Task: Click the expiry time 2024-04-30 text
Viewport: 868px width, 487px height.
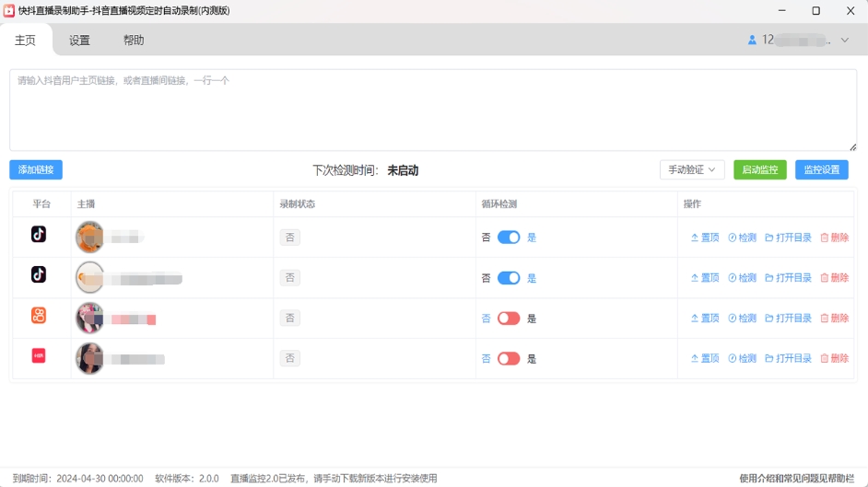Action: 78,478
